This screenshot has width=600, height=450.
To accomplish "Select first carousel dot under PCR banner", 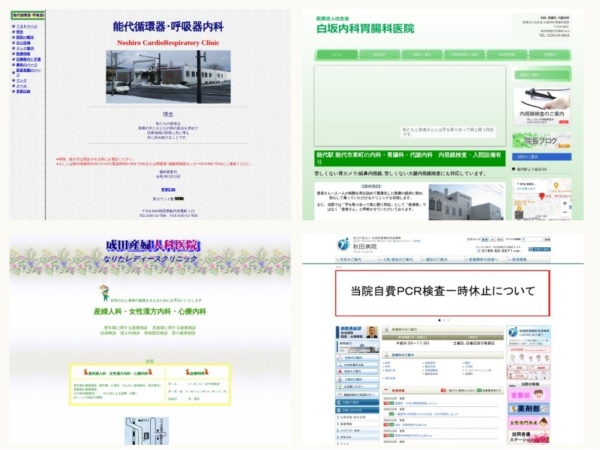I will 439,320.
